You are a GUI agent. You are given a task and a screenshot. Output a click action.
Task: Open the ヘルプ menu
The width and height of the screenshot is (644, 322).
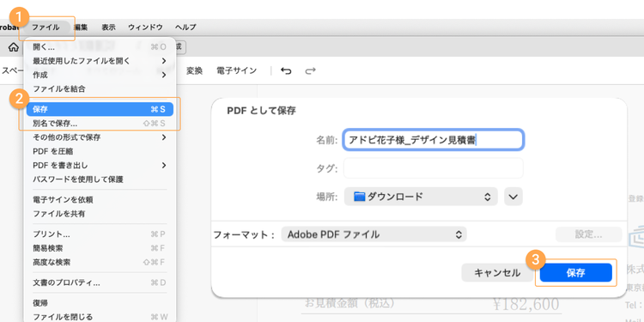tap(185, 27)
